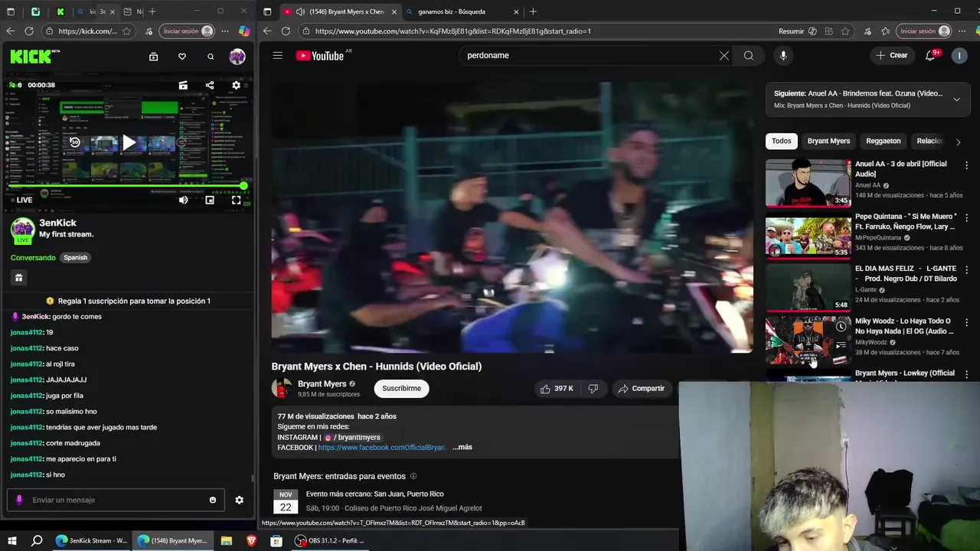
Task: Click the Crear button
Action: [892, 55]
